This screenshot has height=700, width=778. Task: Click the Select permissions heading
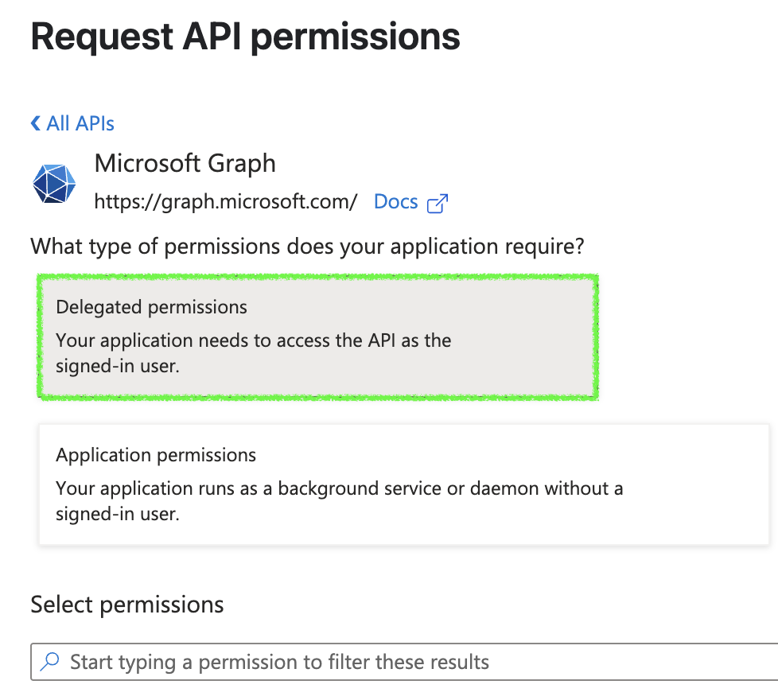(127, 605)
